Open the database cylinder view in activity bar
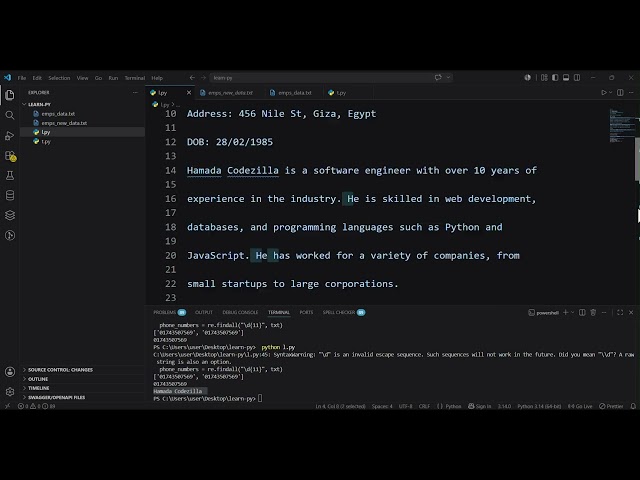Viewport: 640px width, 480px height. tap(10, 196)
